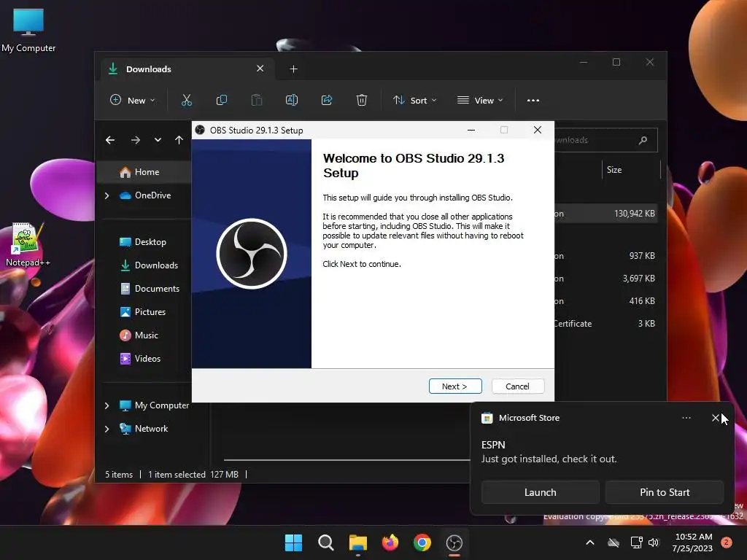The height and width of the screenshot is (560, 747).
Task: Click the search magnifier icon in Explorer
Action: click(643, 140)
